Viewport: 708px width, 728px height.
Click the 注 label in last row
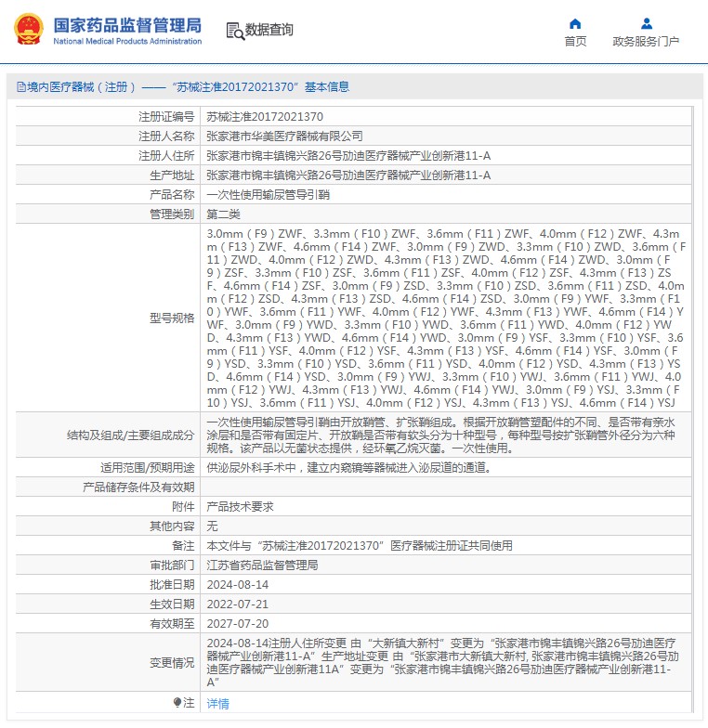(x=189, y=702)
